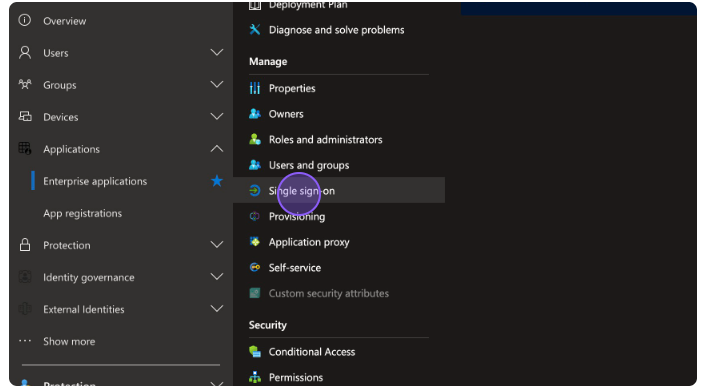Open the Provisioning blade

tap(297, 217)
